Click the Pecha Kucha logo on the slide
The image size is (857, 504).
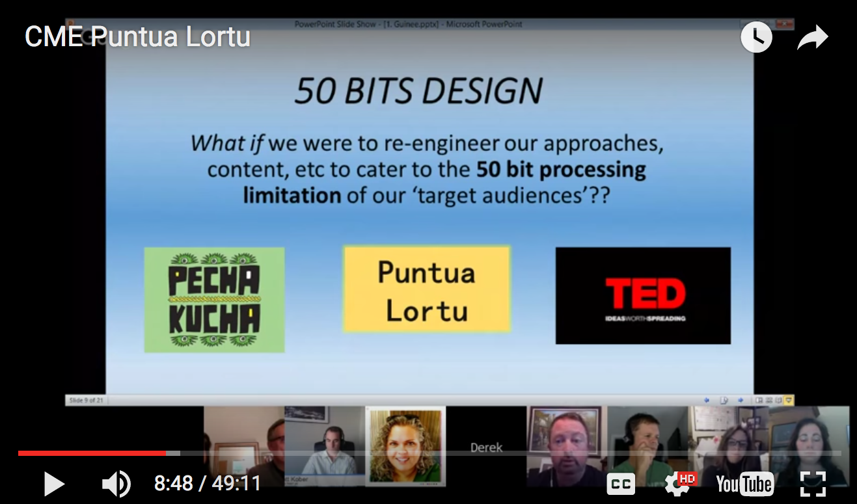(214, 300)
